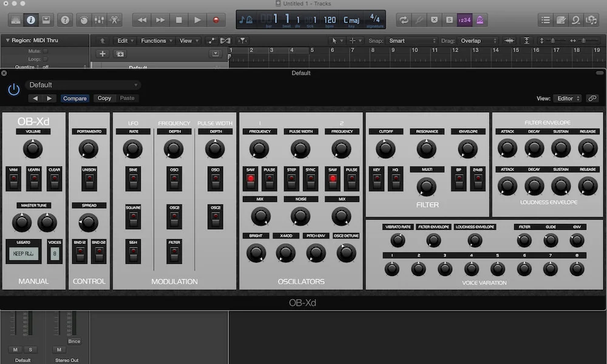Screen dimensions: 607x364
Task: Change the Drag mode from Overlap
Action: 478,41
